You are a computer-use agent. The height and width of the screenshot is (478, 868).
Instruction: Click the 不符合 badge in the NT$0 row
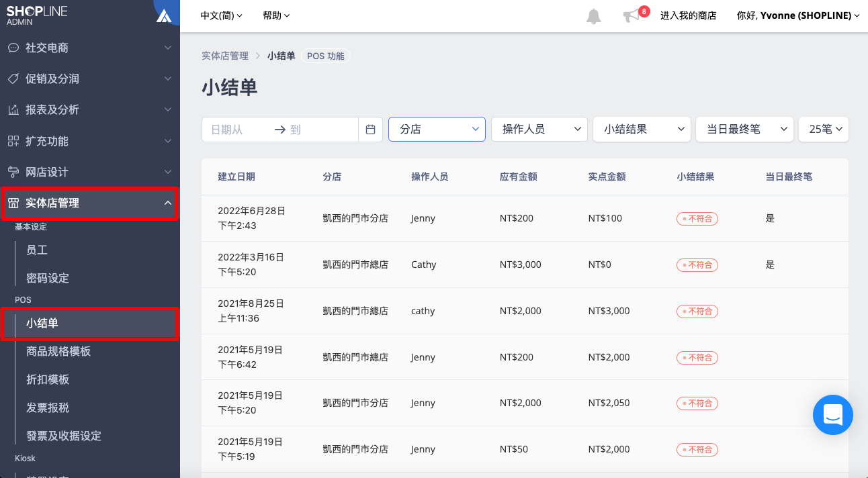tap(697, 265)
